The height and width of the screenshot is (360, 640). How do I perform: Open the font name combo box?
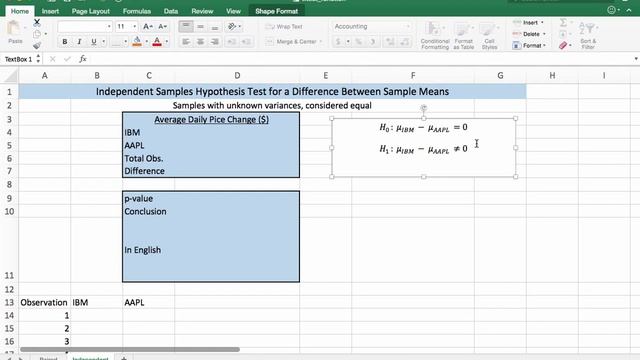[85, 27]
